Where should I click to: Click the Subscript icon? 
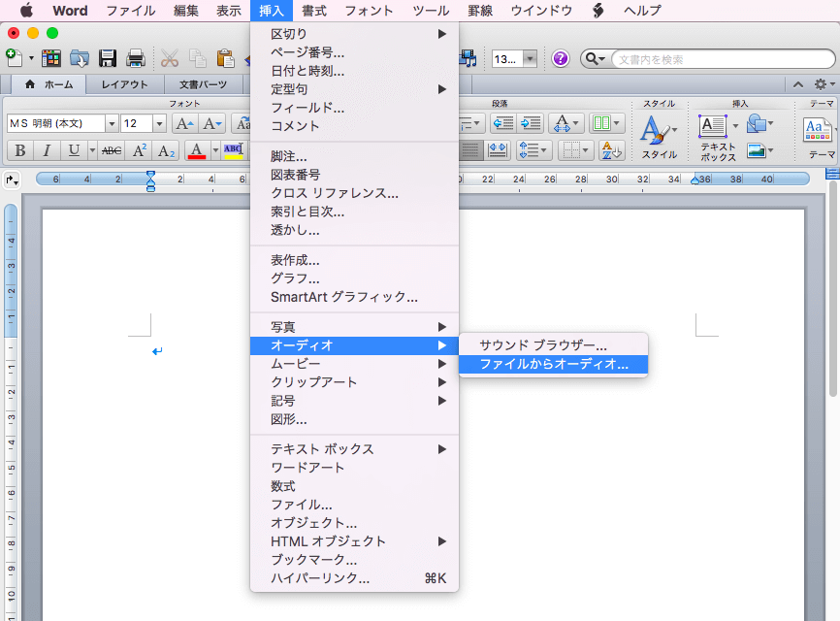coord(167,150)
